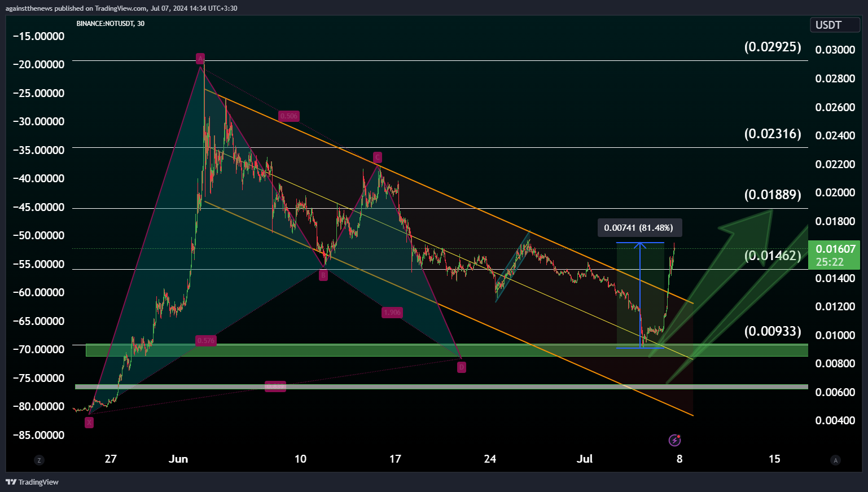Click the 1.906 ratio label
This screenshot has height=492, width=868.
pos(392,312)
